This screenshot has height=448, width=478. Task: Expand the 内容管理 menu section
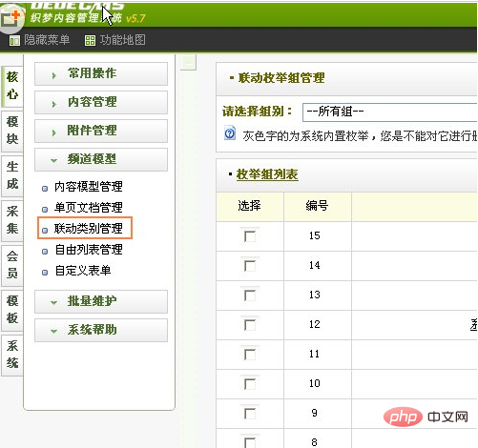tap(101, 102)
